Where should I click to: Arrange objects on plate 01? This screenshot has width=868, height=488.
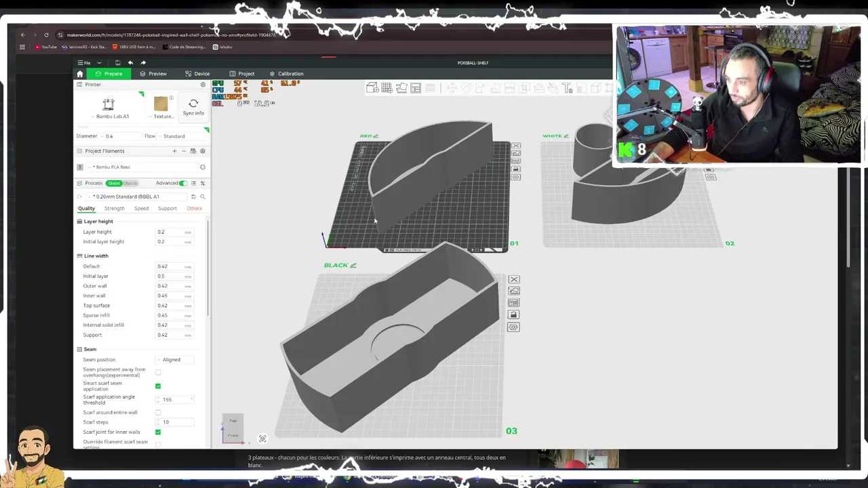(x=516, y=161)
